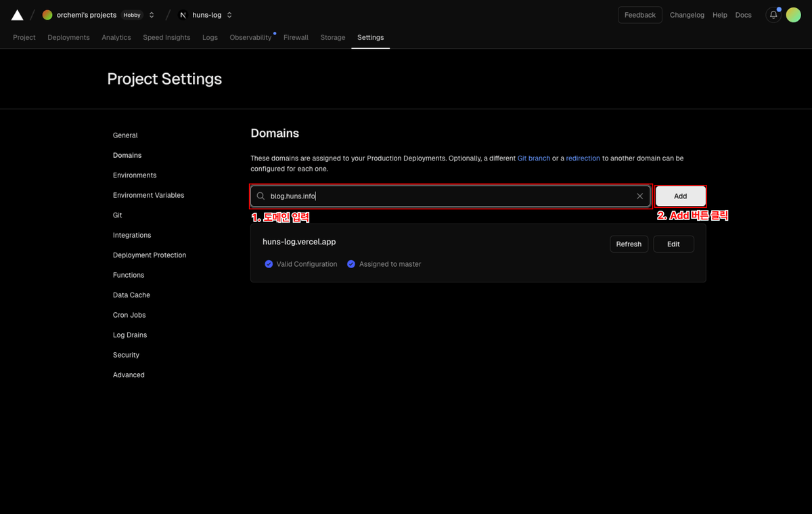Open Git settings in sidebar

tap(118, 215)
